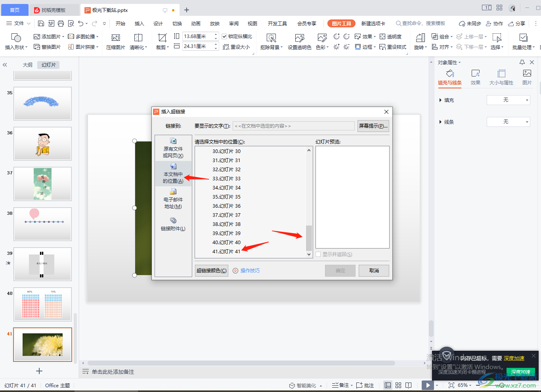The width and height of the screenshot is (541, 392).
Task: Click the Print icon in quick toolbar
Action: coord(61,23)
